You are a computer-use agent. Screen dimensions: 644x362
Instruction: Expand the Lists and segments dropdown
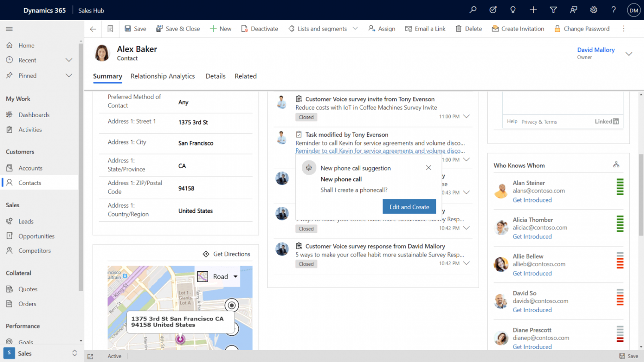coord(355,29)
